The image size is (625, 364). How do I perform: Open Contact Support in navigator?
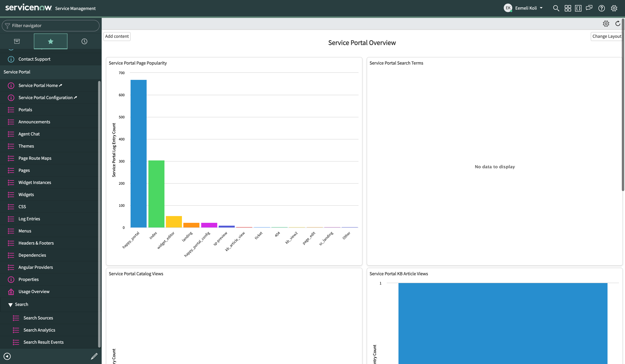pos(34,59)
